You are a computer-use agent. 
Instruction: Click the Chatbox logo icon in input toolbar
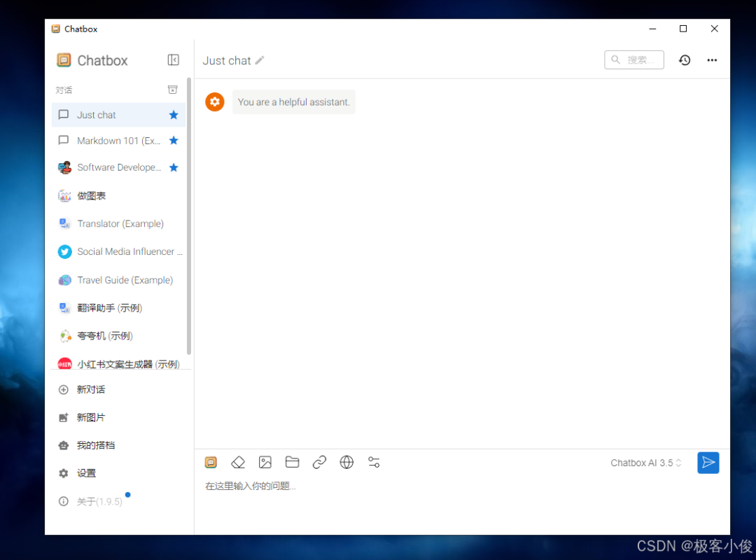[x=211, y=463]
